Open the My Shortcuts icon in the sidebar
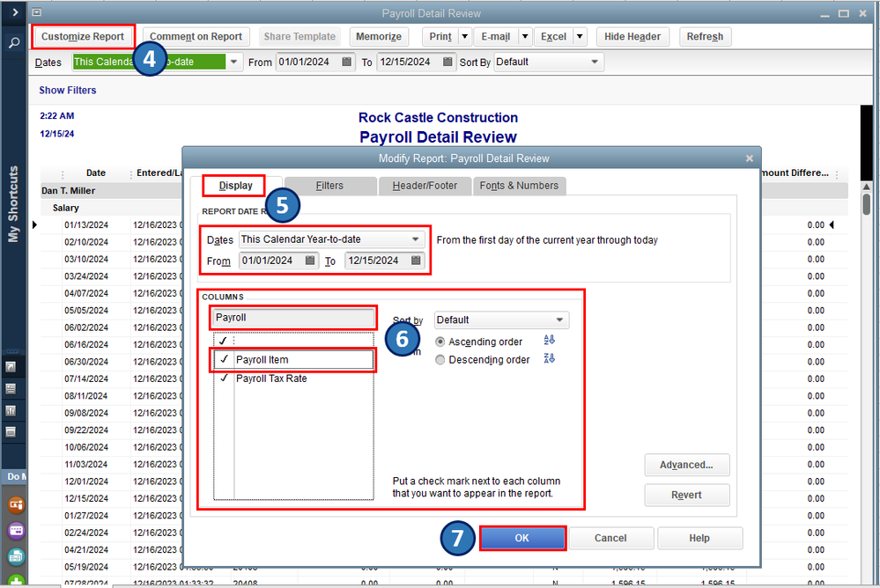Viewport: 880px width, 588px height. (10, 367)
